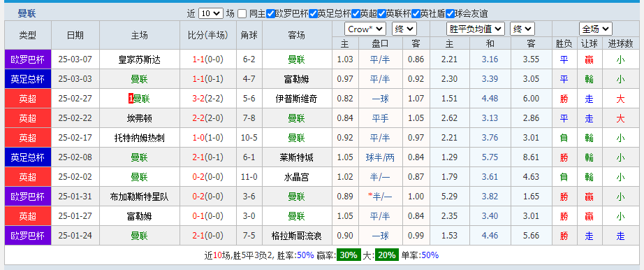Click the 比分(半场) column header
Screen dimensions: 644x270
[x=208, y=36]
